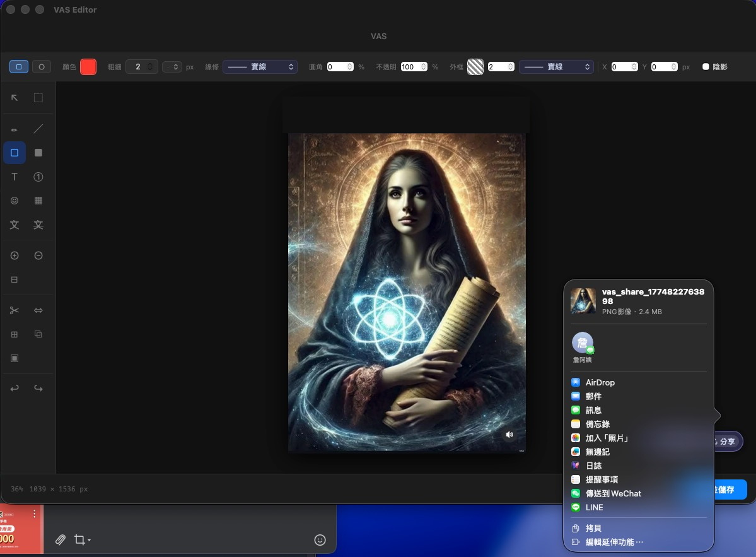
Task: Click the scissors cut tool
Action: coord(15,310)
